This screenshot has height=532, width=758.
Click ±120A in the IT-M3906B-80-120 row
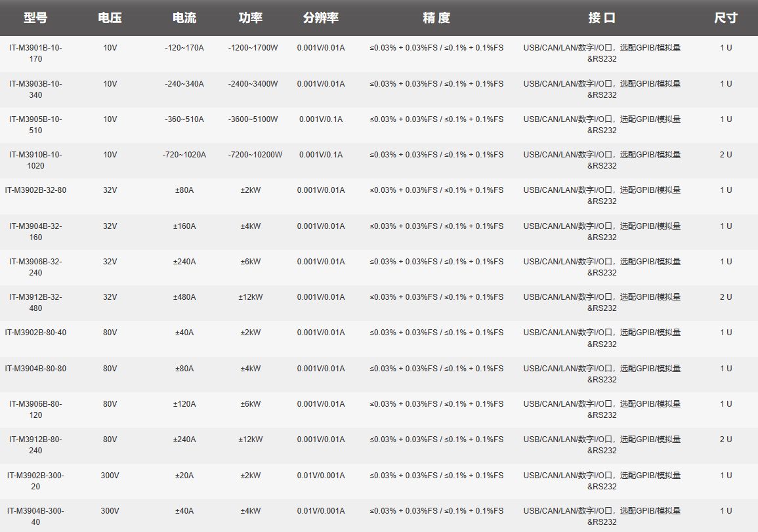coord(184,404)
